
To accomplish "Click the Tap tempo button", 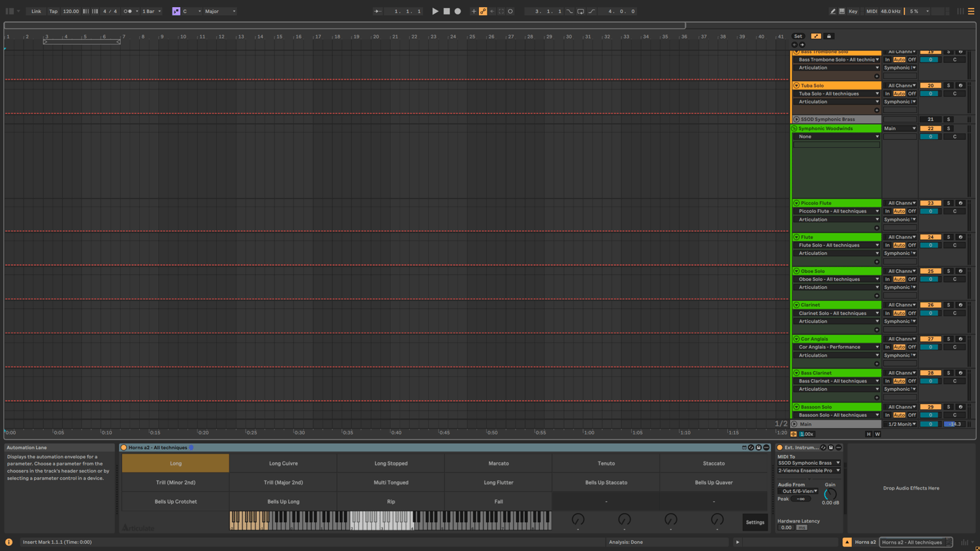I will (x=53, y=11).
